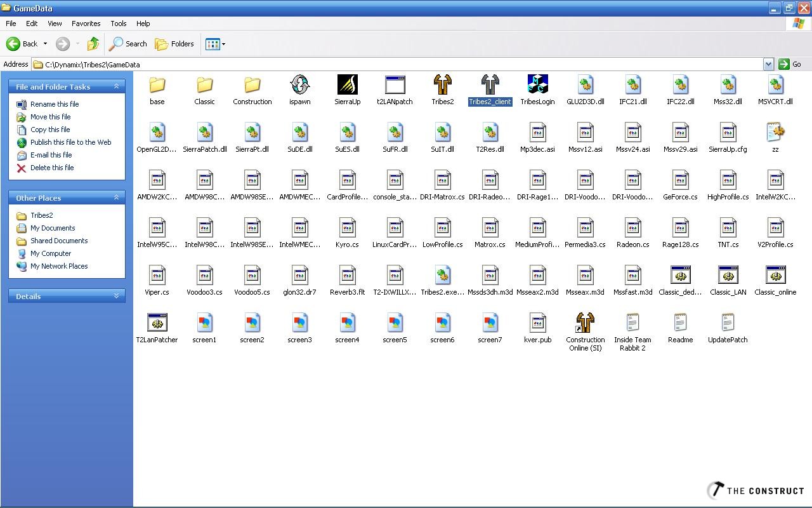Expand the Details panel

click(x=116, y=296)
